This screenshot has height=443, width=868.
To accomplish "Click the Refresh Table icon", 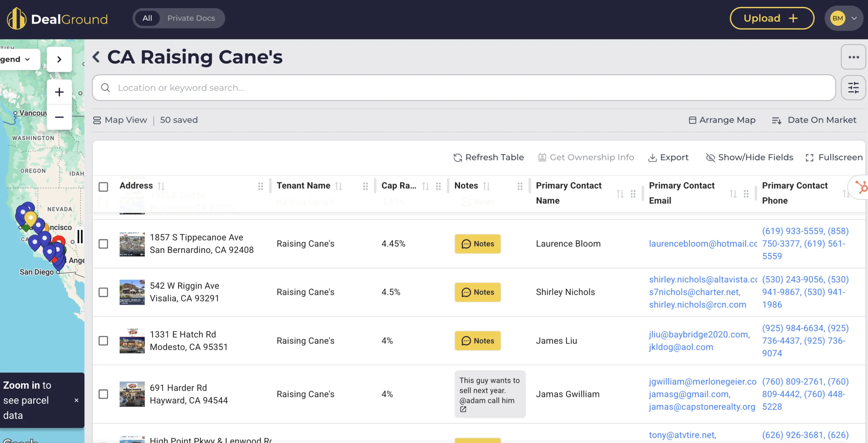I will (x=458, y=157).
